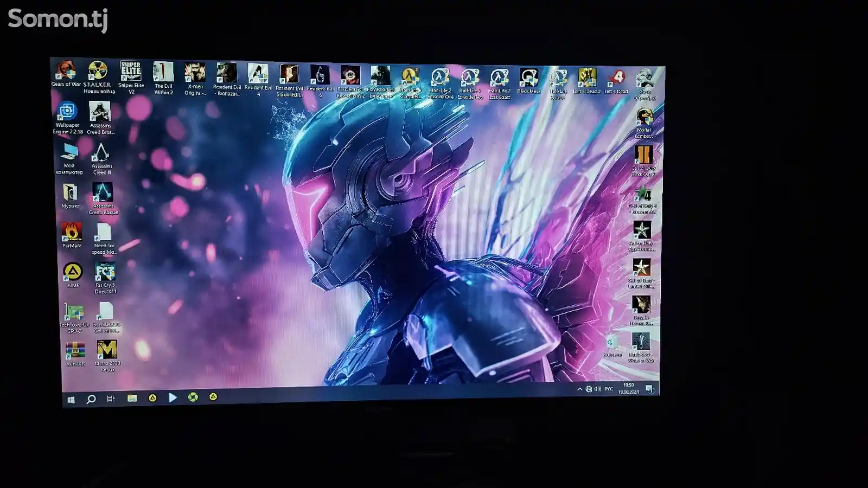868x488 pixels.
Task: Click the Resident Evil 6 icon
Action: (x=320, y=81)
